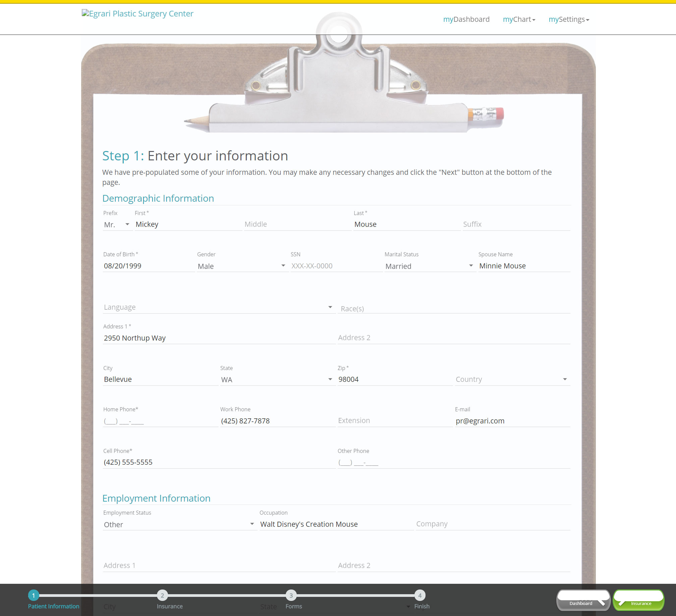Open the Country dropdown
This screenshot has height=616, width=676.
click(512, 379)
